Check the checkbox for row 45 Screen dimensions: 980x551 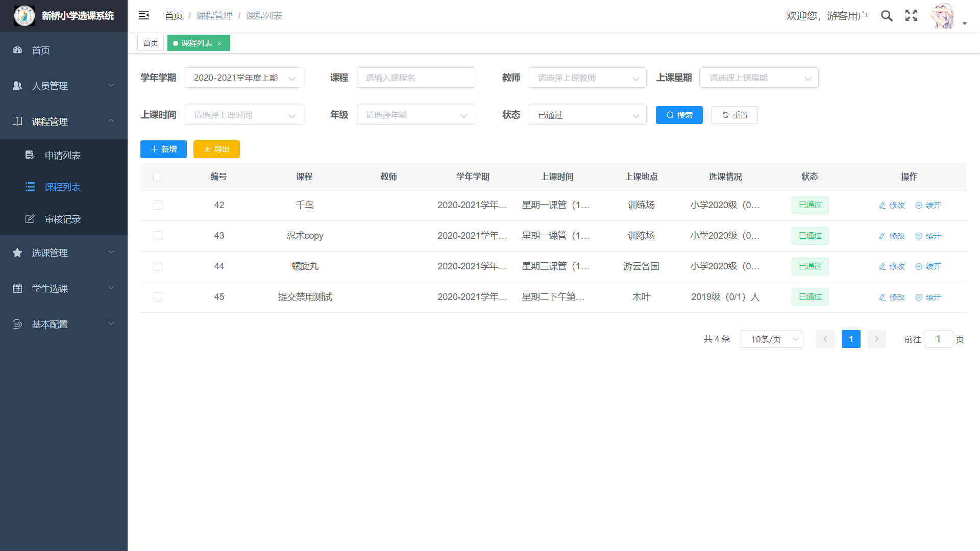(x=158, y=297)
